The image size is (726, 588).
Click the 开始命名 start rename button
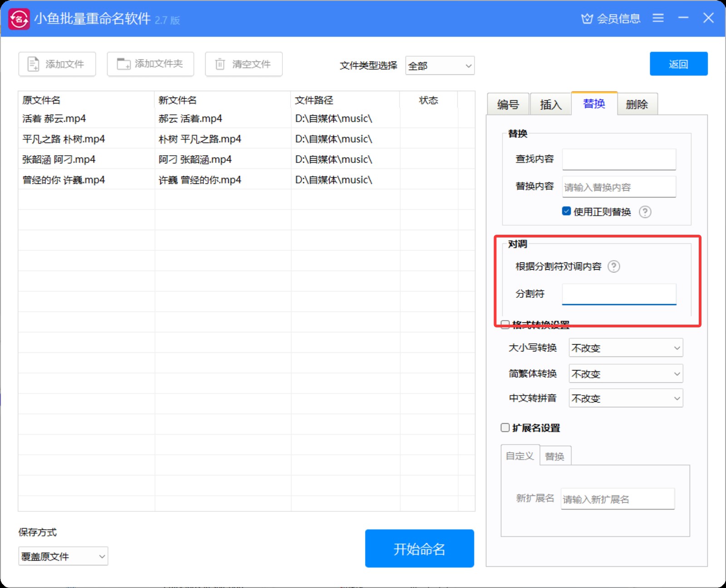(419, 548)
